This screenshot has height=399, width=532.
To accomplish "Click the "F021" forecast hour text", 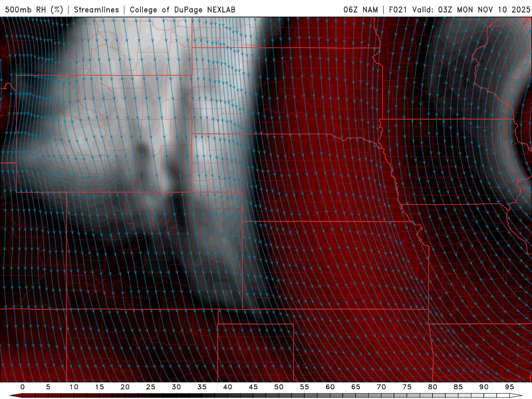I will coord(398,9).
